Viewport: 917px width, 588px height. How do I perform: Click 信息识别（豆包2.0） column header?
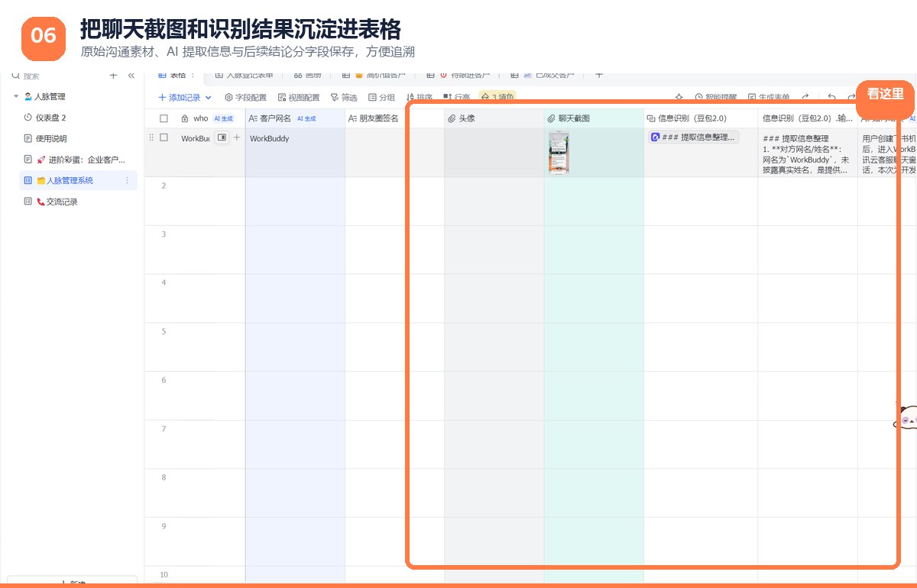coord(692,118)
